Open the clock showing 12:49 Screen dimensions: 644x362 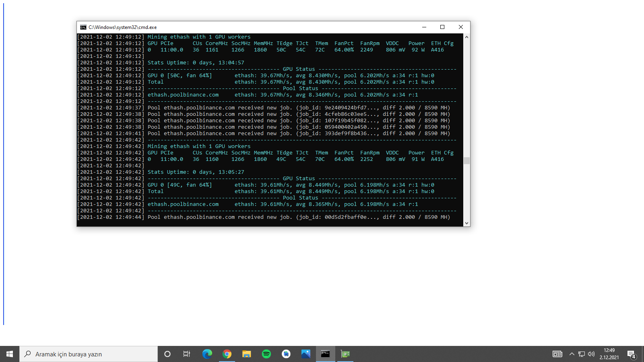(609, 354)
